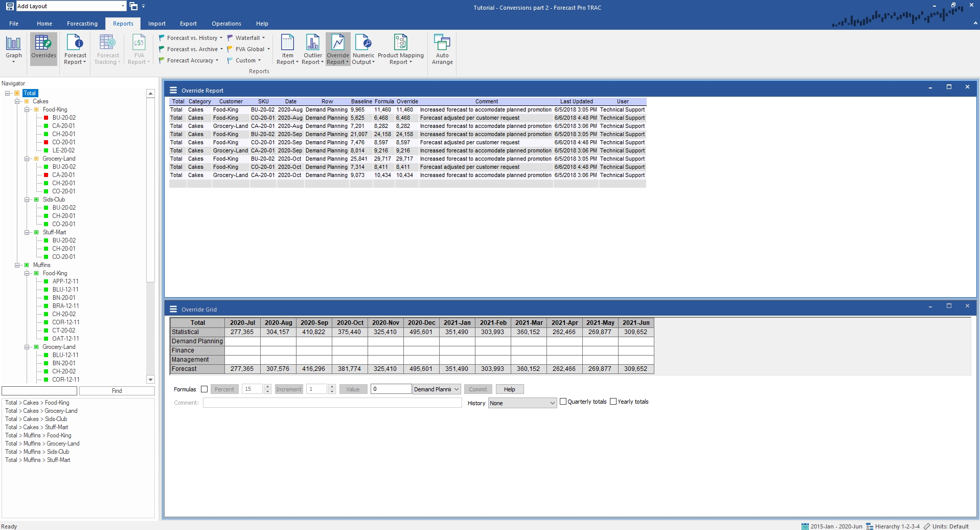Switch to the Operations tab
This screenshot has height=530, width=980.
click(226, 24)
